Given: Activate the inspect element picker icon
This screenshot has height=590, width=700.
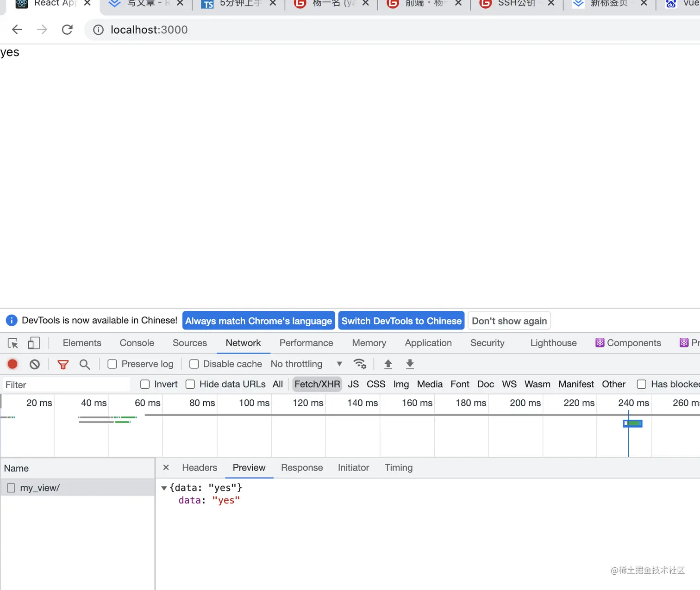Looking at the screenshot, I should coord(13,343).
